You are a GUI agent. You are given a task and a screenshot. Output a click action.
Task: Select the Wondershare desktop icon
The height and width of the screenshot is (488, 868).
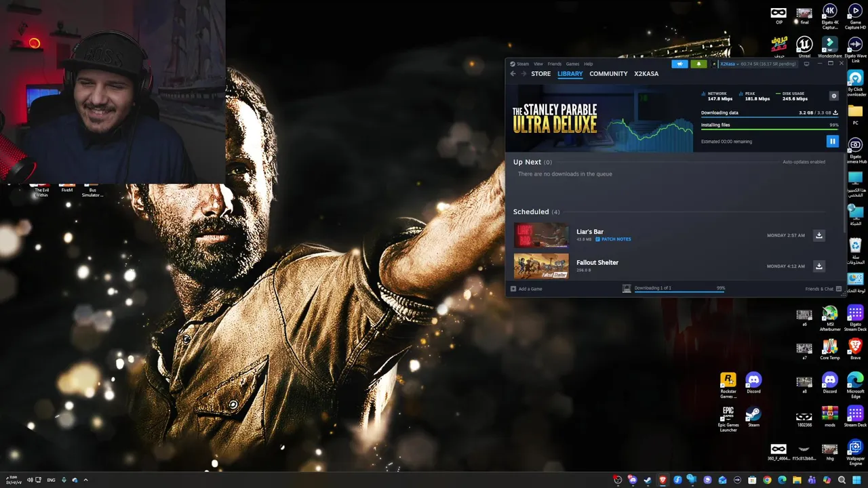point(829,47)
